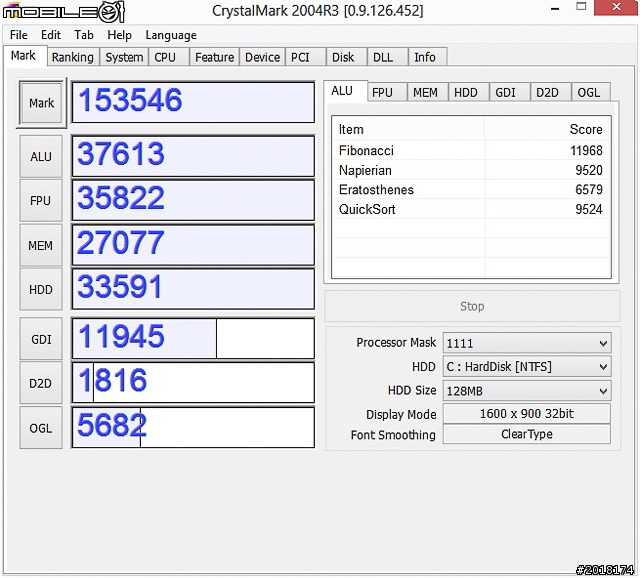Click the OGL score progress bar 5682
This screenshot has width=640, height=578.
click(x=193, y=427)
